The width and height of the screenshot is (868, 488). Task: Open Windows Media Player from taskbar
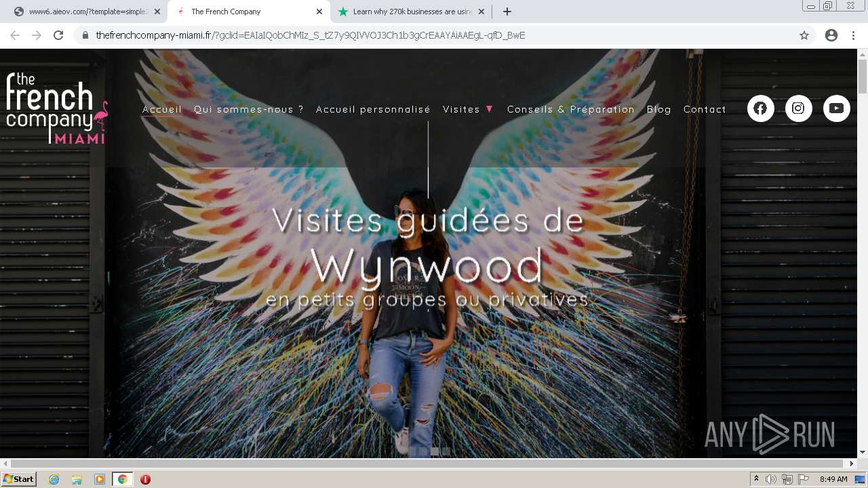pos(100,479)
